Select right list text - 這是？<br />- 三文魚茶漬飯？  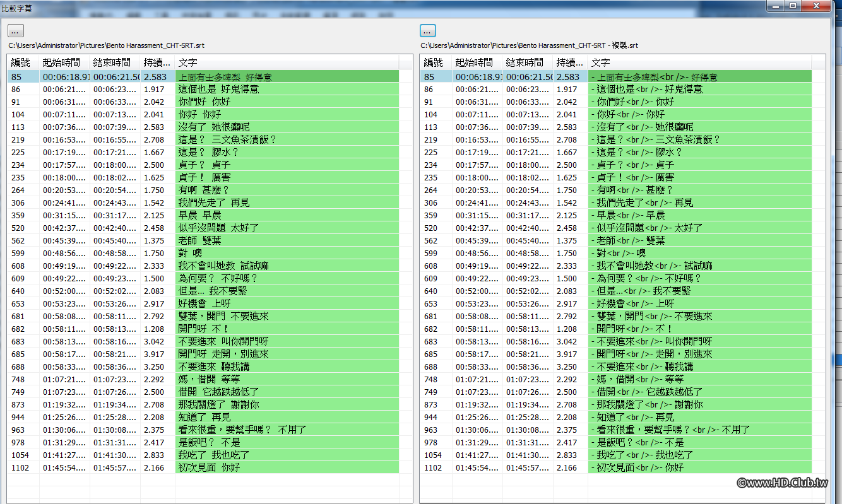point(655,139)
